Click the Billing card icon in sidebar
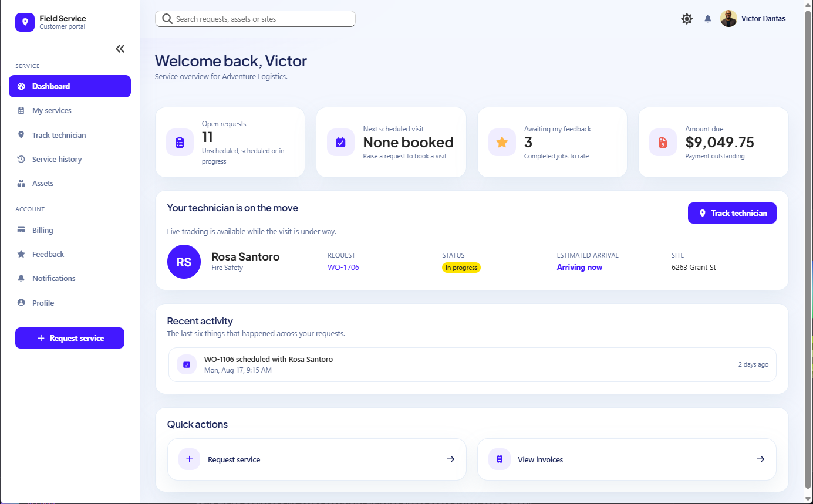The width and height of the screenshot is (813, 504). [21, 230]
